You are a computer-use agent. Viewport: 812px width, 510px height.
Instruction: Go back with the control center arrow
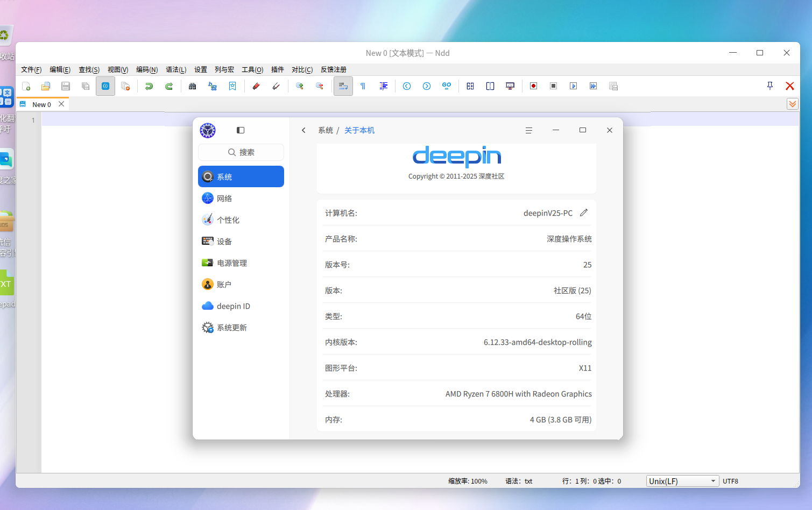click(x=303, y=130)
